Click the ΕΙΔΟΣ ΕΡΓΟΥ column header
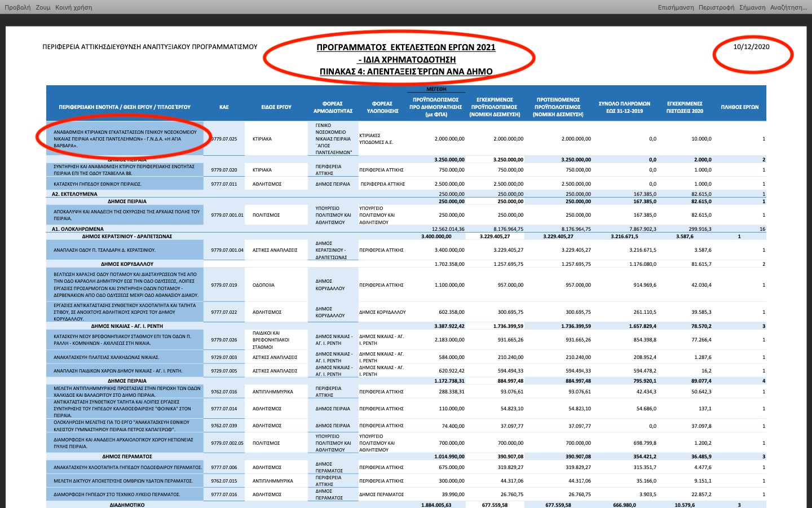812x508 pixels. (276, 107)
